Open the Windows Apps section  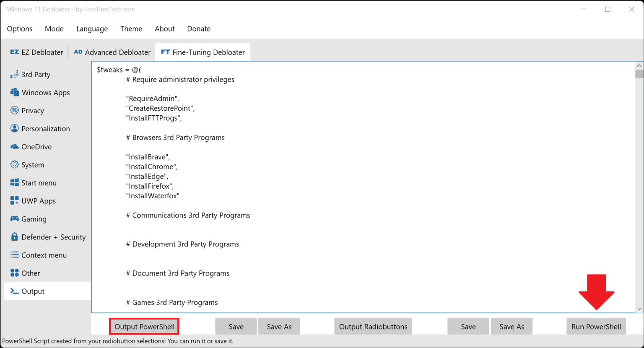pyautogui.click(x=45, y=92)
